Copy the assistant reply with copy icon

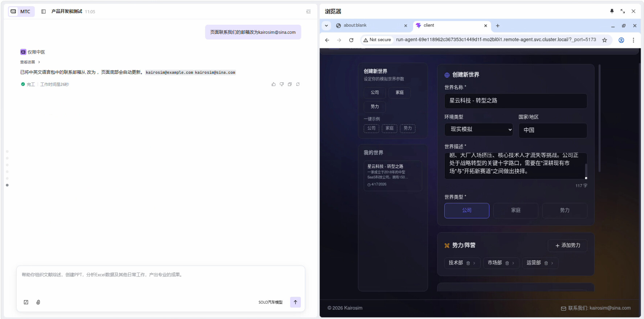tap(290, 84)
